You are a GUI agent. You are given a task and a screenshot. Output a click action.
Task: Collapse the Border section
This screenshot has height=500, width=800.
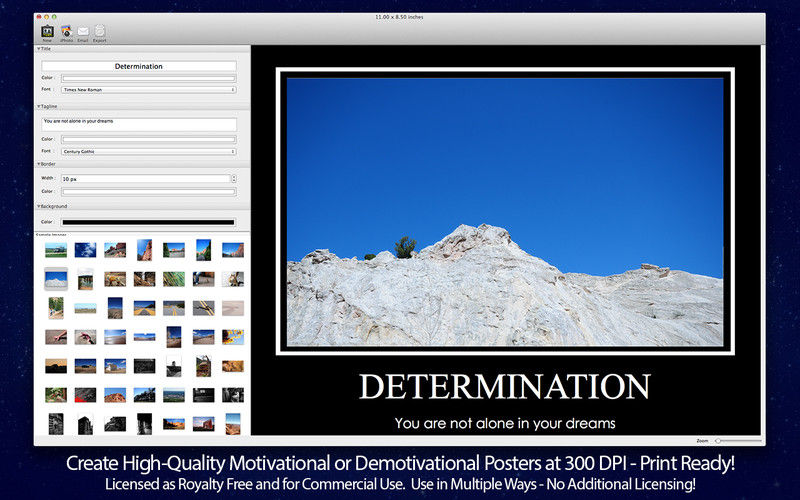coord(38,164)
